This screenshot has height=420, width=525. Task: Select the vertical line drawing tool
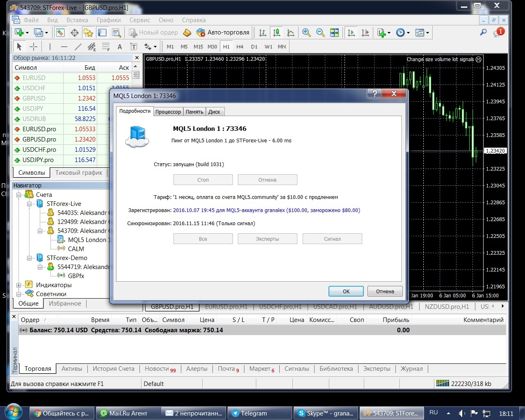(50, 46)
